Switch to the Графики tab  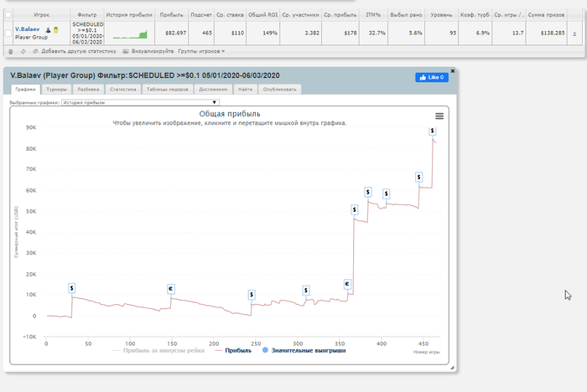click(x=25, y=90)
